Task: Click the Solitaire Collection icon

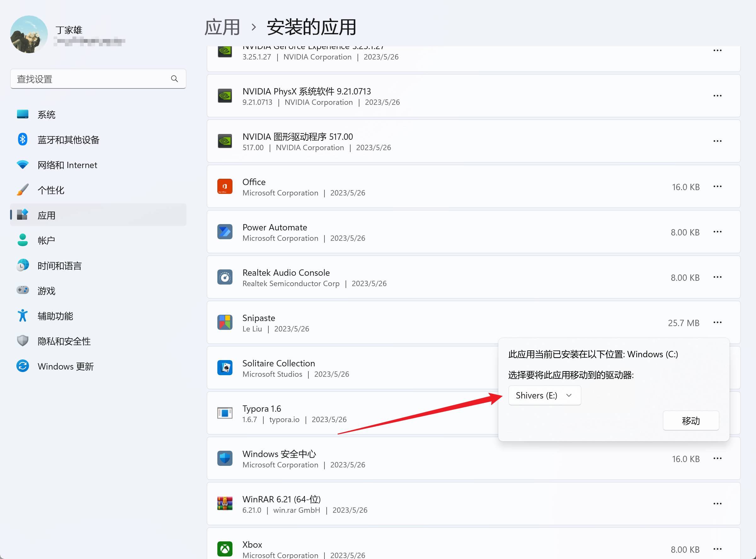Action: click(x=225, y=368)
